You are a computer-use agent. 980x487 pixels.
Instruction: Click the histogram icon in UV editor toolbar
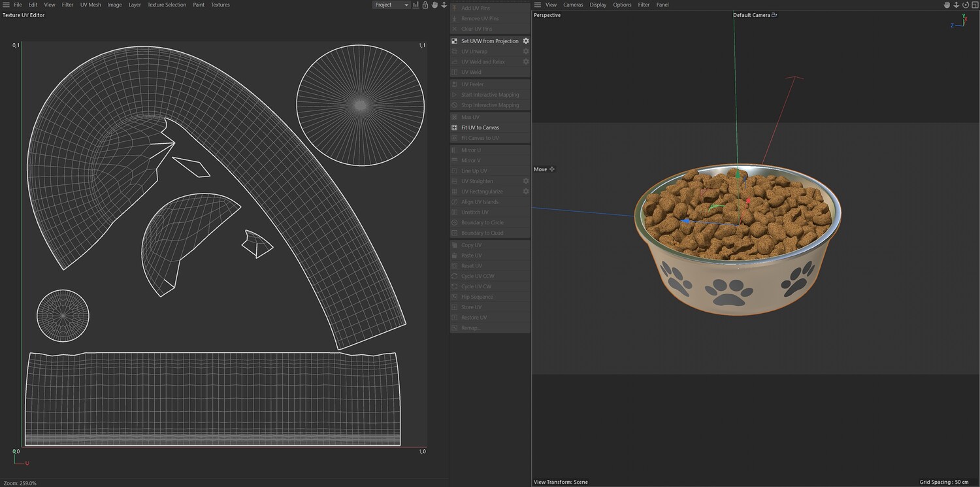[416, 5]
